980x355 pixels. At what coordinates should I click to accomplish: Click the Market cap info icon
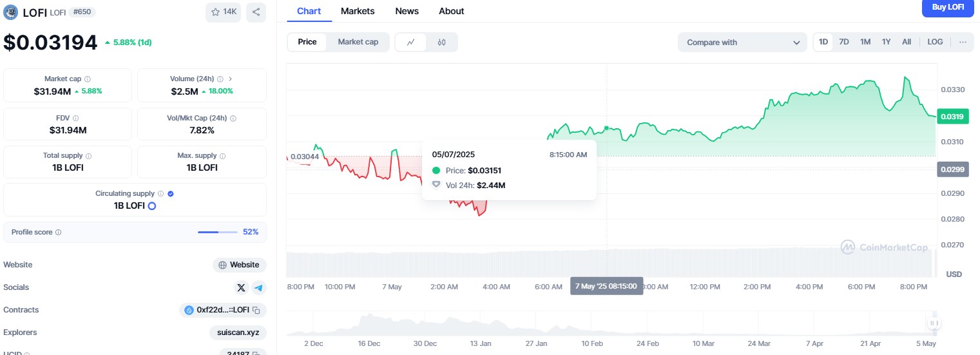tap(88, 79)
